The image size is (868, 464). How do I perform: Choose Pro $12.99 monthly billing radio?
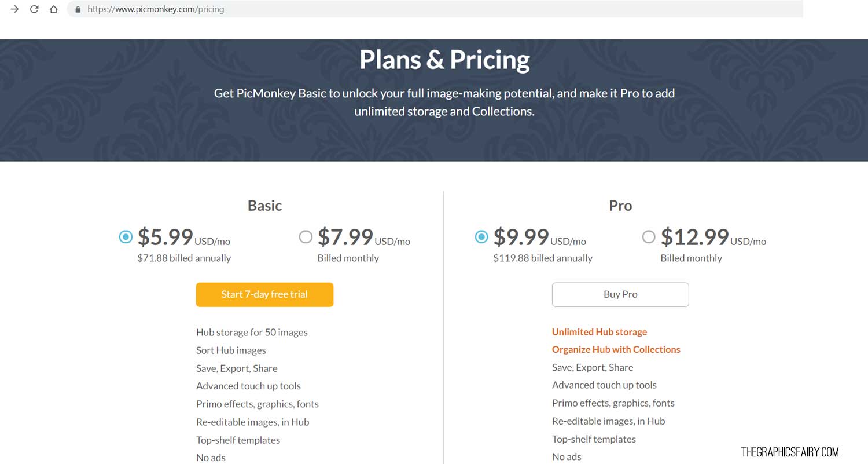coord(649,236)
